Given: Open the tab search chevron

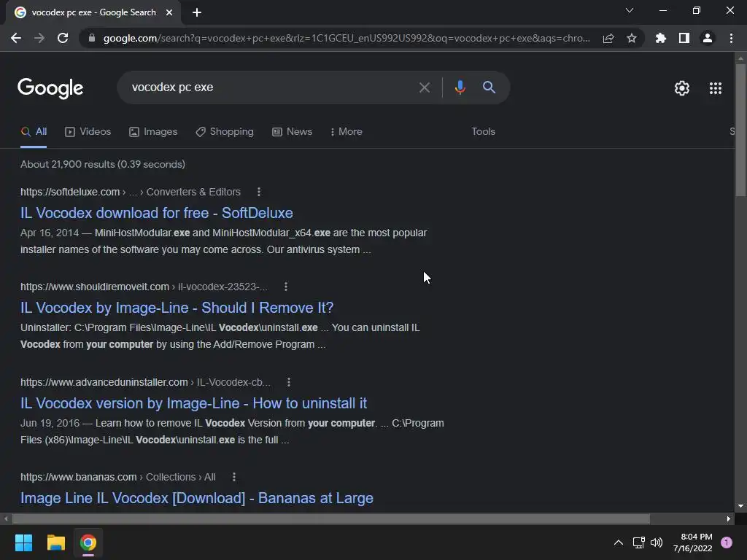Looking at the screenshot, I should [630, 10].
